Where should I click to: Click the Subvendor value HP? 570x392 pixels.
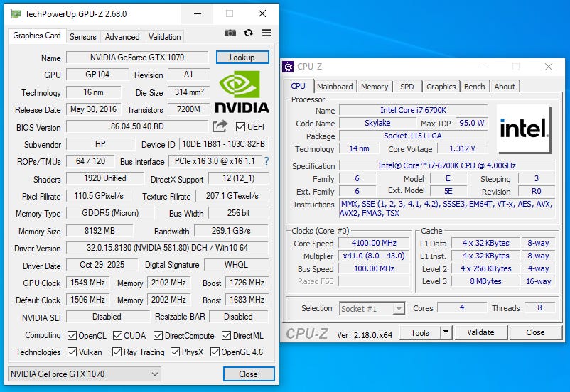(100, 144)
